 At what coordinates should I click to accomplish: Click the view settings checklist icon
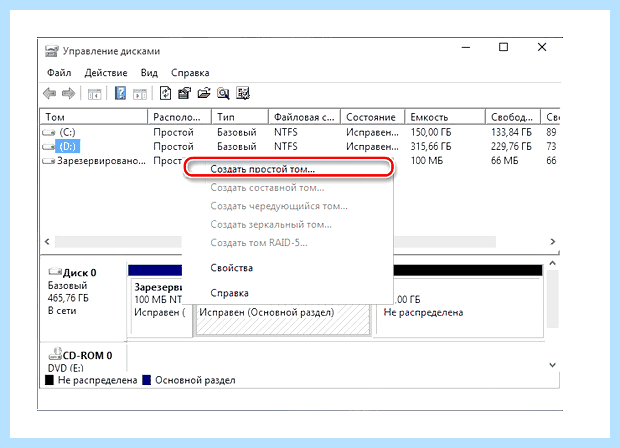point(243,94)
